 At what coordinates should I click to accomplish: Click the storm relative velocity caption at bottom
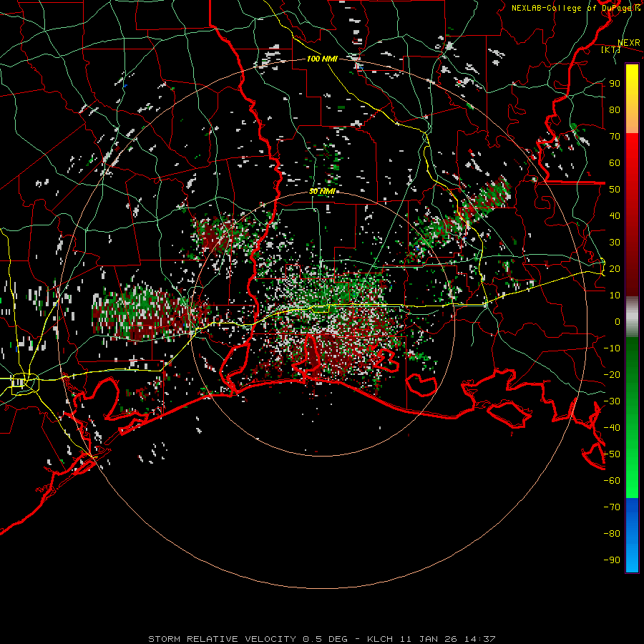click(x=321, y=639)
